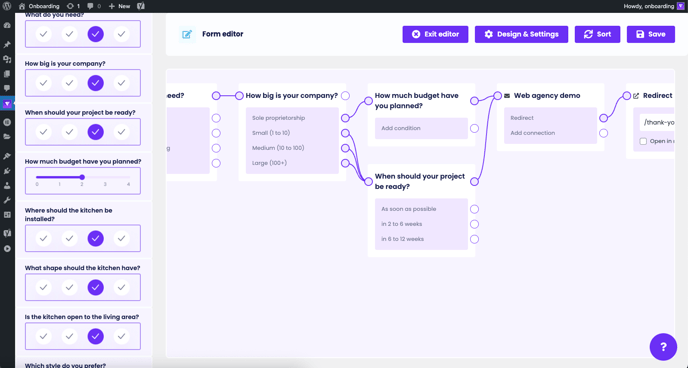Click the Medium (10 to 100) output connector
This screenshot has width=688, height=368.
coord(345,148)
